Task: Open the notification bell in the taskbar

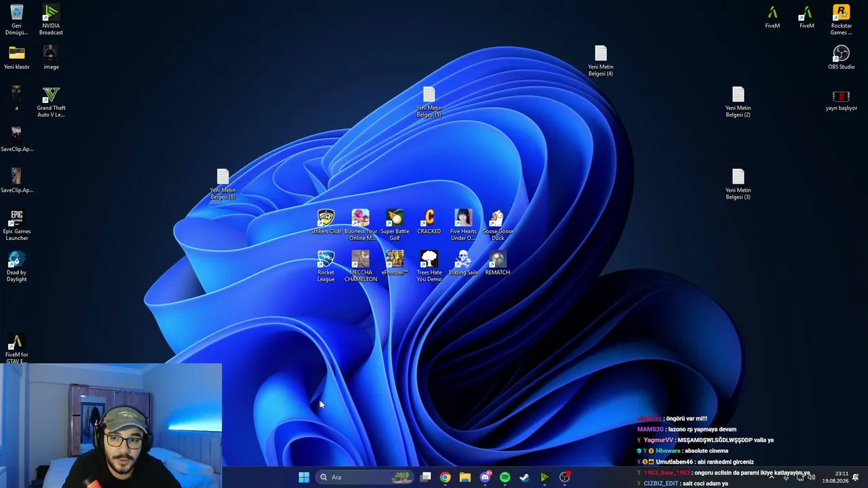Action: 856,477
